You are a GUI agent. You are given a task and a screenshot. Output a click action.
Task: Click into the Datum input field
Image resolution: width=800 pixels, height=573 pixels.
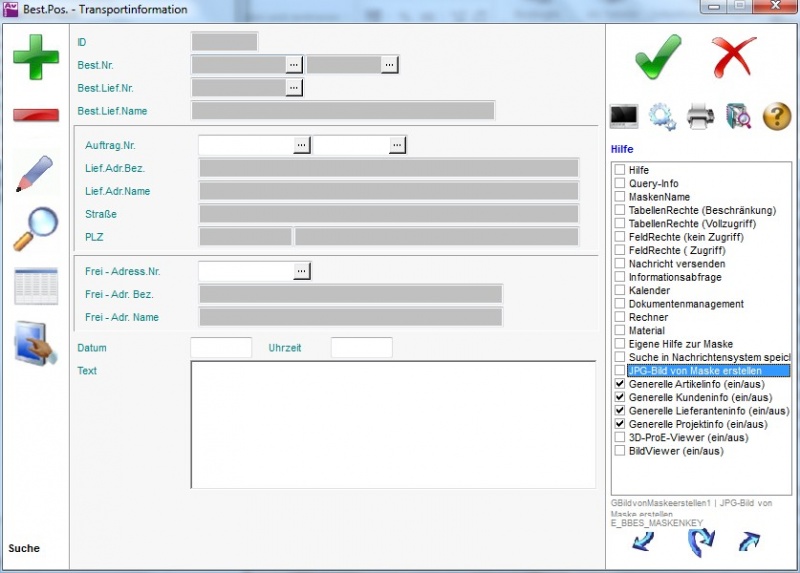pos(221,348)
